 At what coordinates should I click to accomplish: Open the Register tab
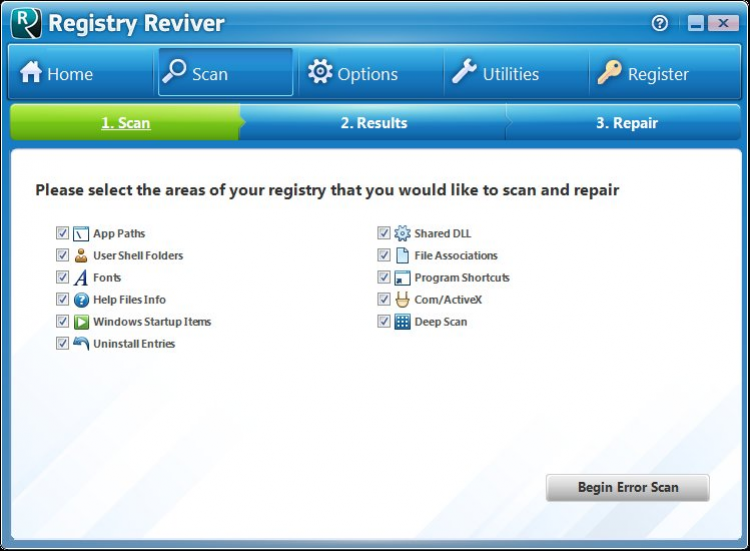[x=664, y=73]
